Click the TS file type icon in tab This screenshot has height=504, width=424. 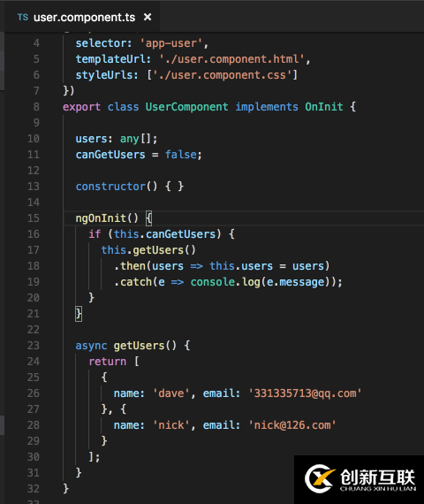[x=23, y=17]
